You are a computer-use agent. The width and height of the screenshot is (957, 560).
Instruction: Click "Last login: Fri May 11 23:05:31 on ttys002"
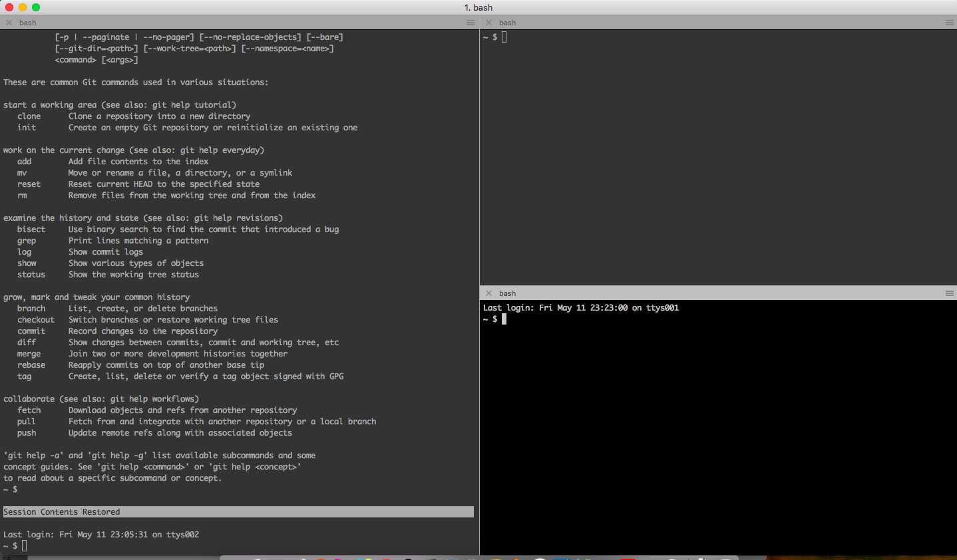(x=101, y=535)
